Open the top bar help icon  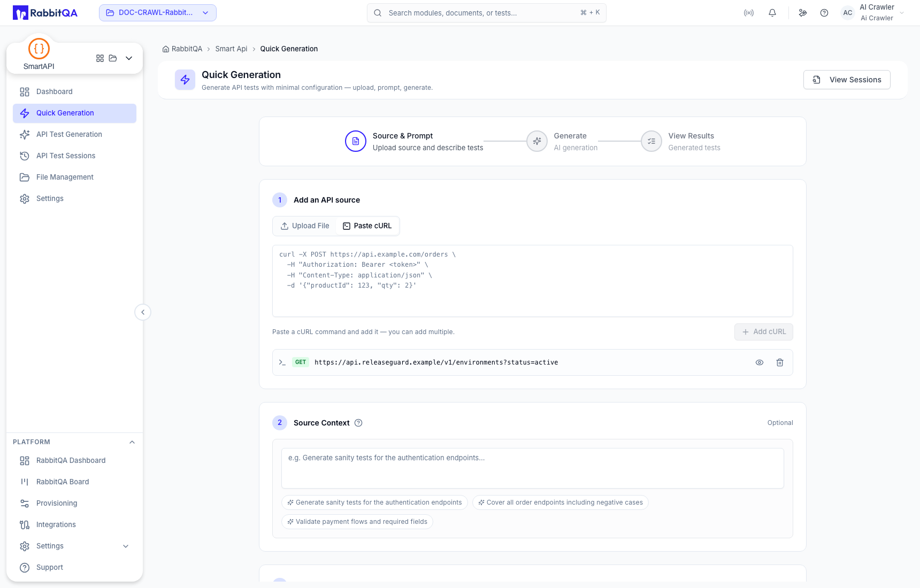click(824, 13)
